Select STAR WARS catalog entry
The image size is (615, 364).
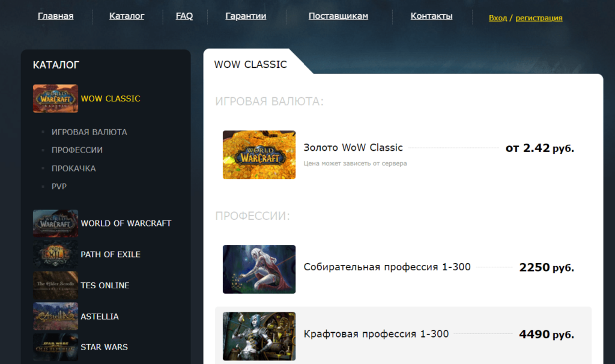click(x=104, y=347)
